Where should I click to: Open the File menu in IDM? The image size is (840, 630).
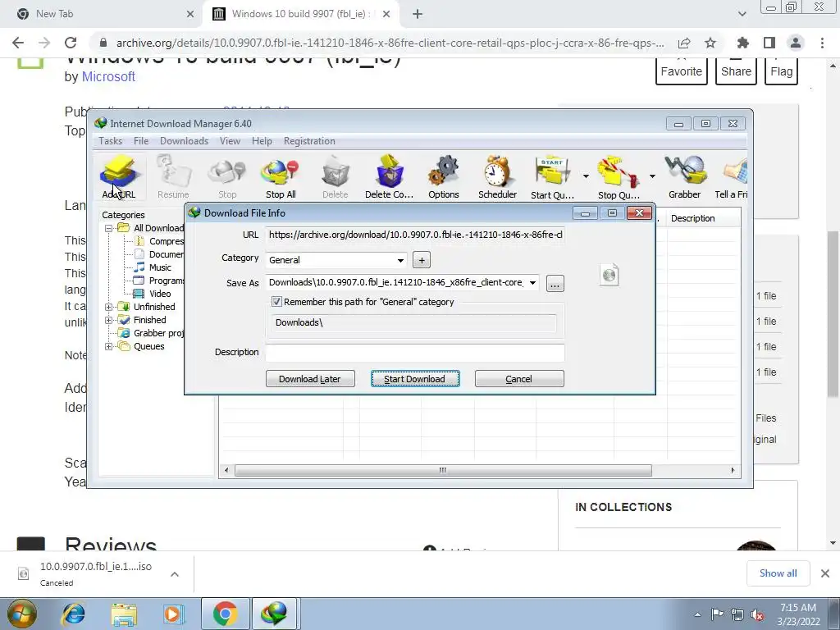click(x=141, y=141)
